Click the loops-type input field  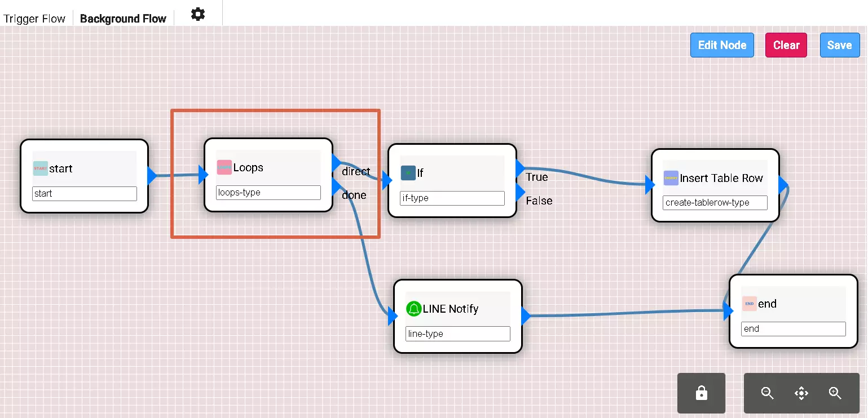coord(268,193)
